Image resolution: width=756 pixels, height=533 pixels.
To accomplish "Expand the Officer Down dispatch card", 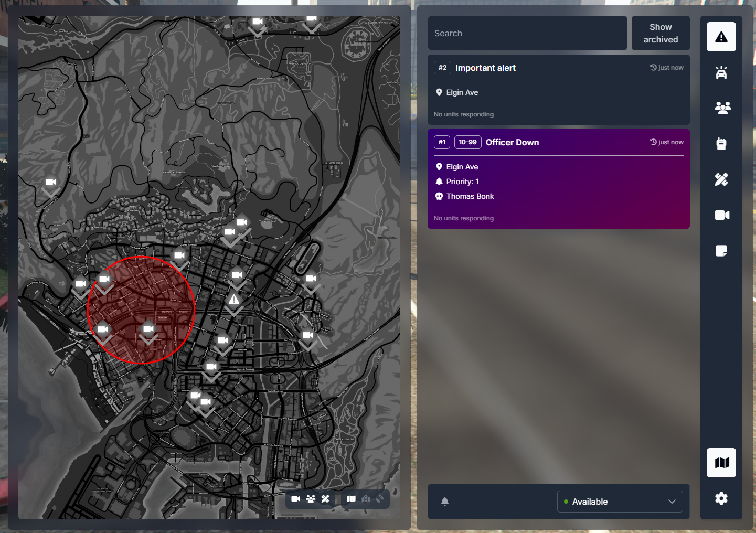I will click(558, 143).
